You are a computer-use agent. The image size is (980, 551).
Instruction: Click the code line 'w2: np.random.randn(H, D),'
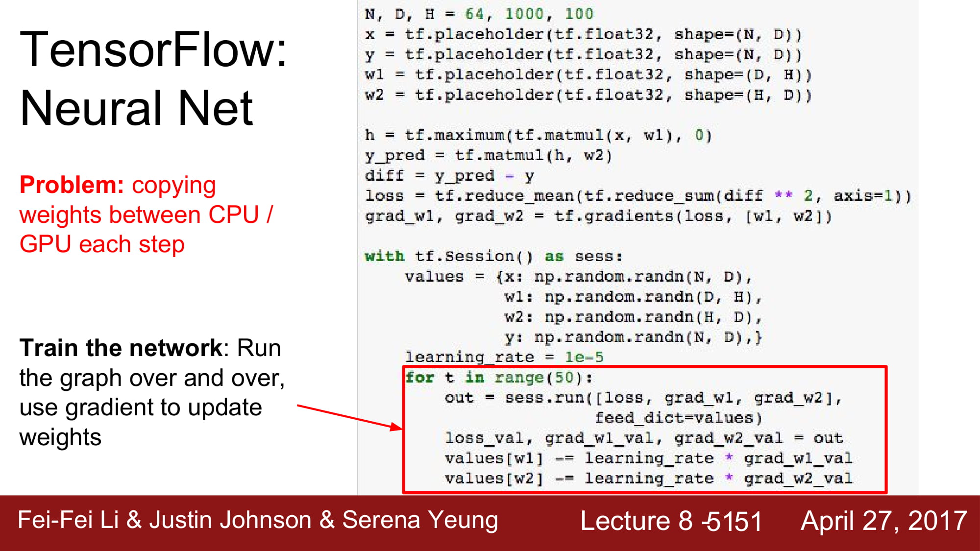pos(633,317)
